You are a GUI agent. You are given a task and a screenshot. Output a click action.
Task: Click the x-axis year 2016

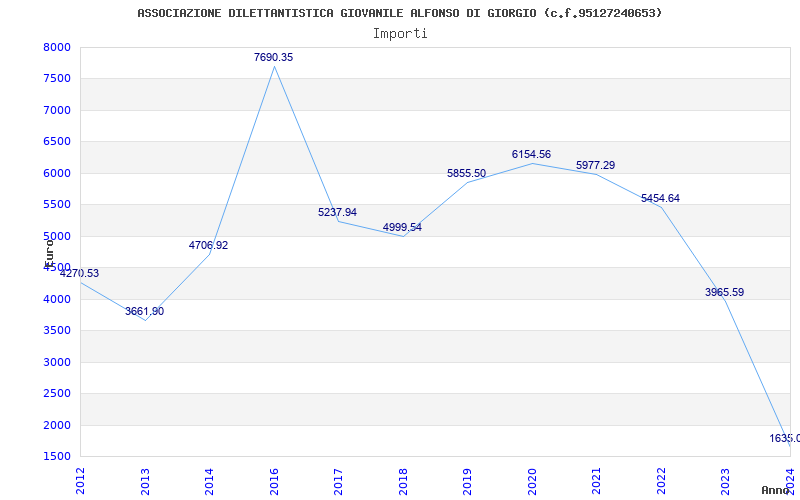coord(274,481)
